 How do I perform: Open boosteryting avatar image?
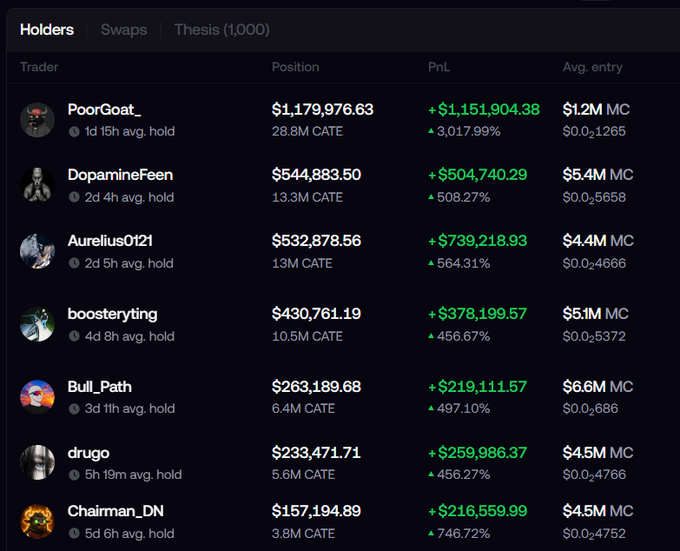37,324
